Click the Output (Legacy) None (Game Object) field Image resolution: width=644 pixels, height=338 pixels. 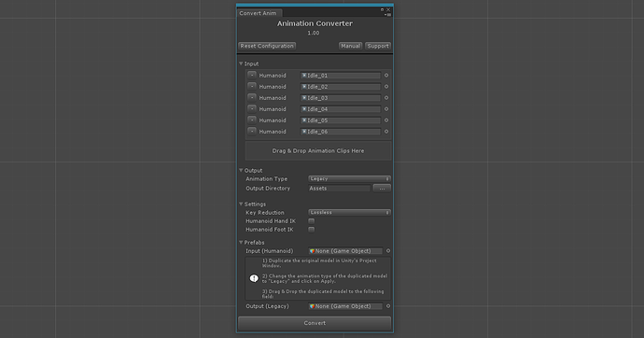tap(345, 306)
